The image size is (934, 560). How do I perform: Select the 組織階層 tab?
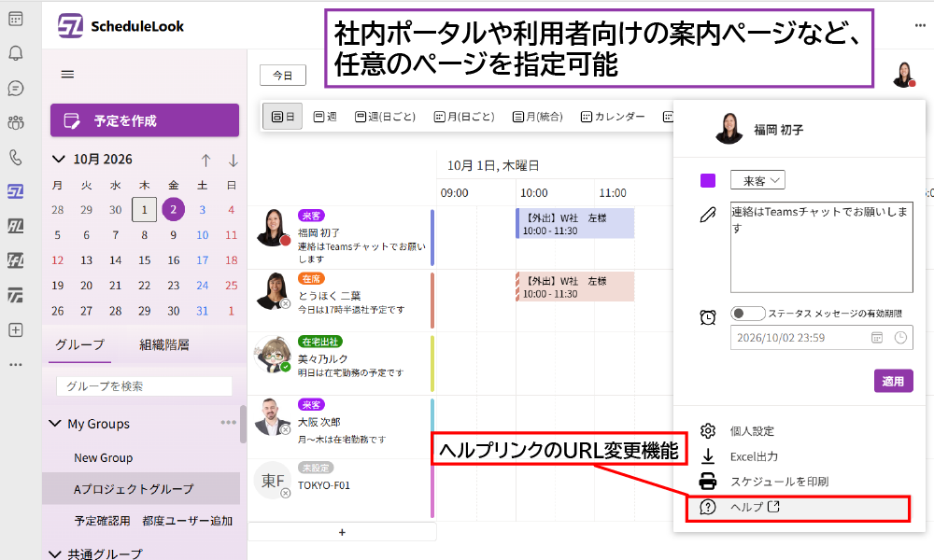[164, 344]
